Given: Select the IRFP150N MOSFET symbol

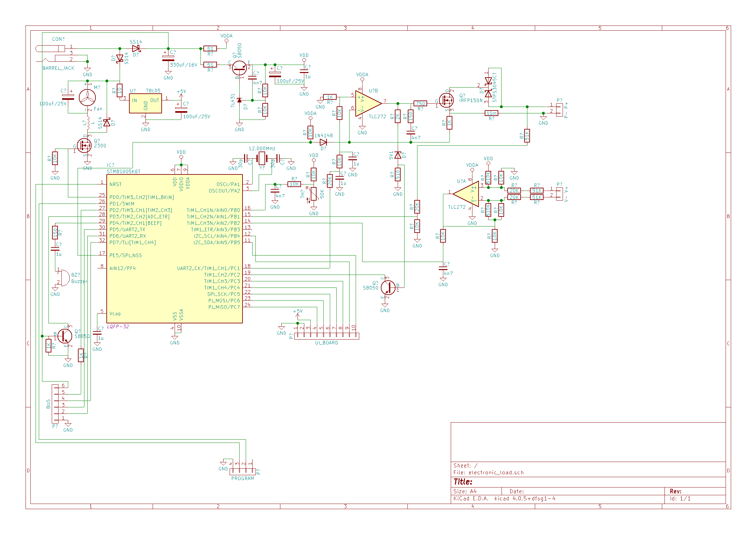Looking at the screenshot, I should click(x=447, y=100).
